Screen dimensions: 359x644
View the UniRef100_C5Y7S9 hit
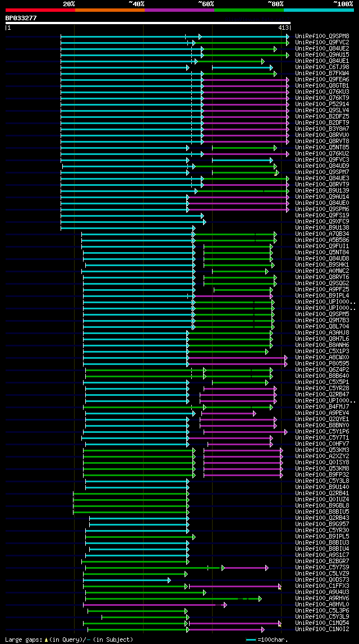322,567
